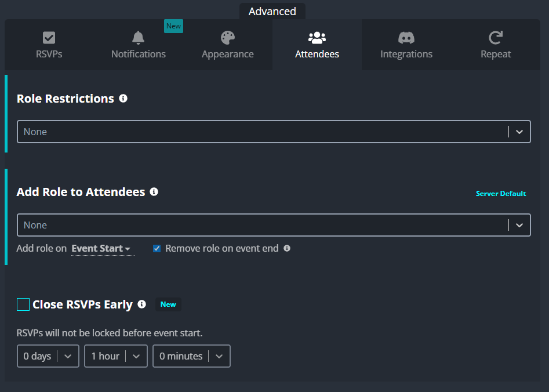Switch to the Attendees tab
Viewport: 549px width, 392px height.
pyautogui.click(x=317, y=45)
